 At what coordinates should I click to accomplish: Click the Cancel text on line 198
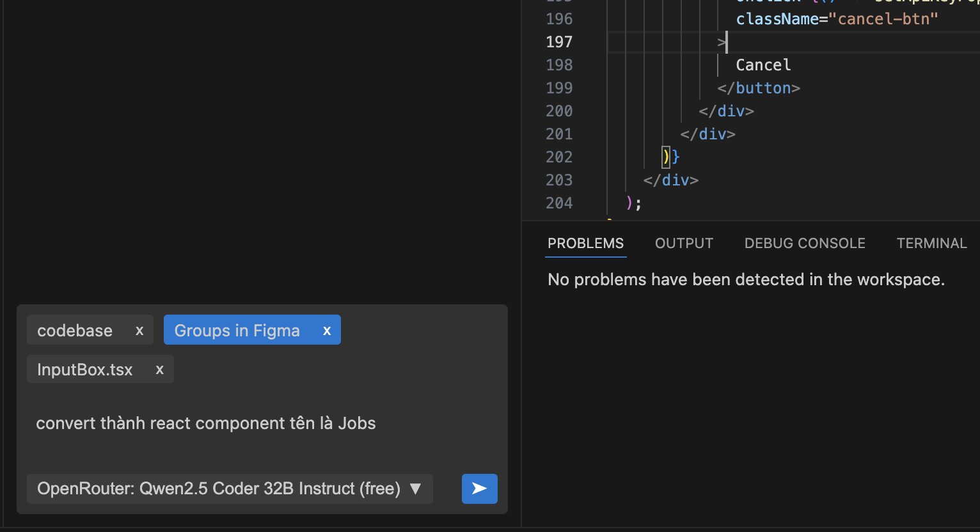pos(763,65)
